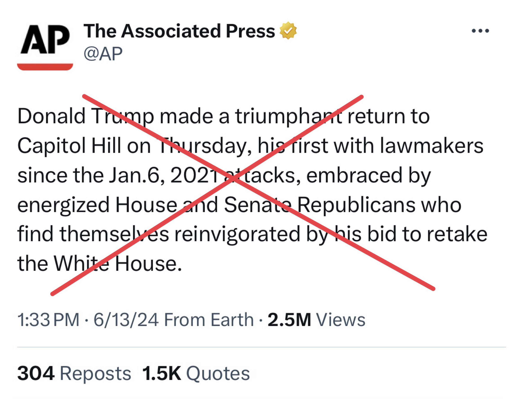View the 2.5M Views count
Screen dimensions: 532x399
(316, 320)
